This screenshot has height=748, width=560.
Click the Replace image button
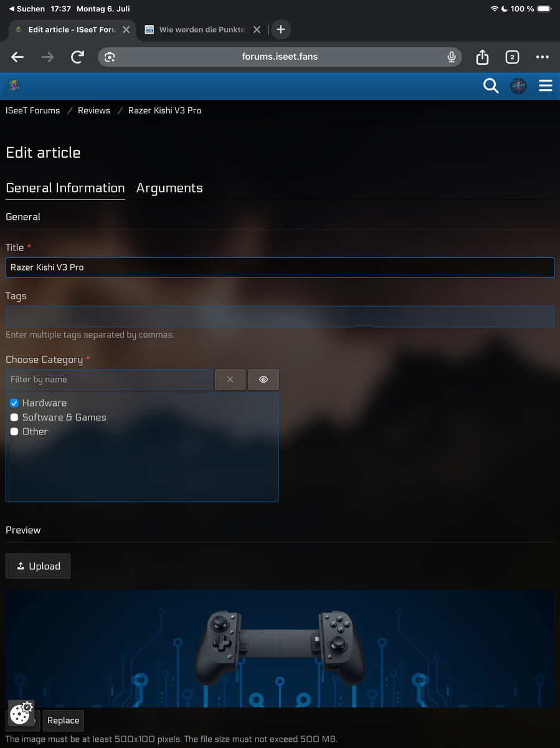[64, 721]
